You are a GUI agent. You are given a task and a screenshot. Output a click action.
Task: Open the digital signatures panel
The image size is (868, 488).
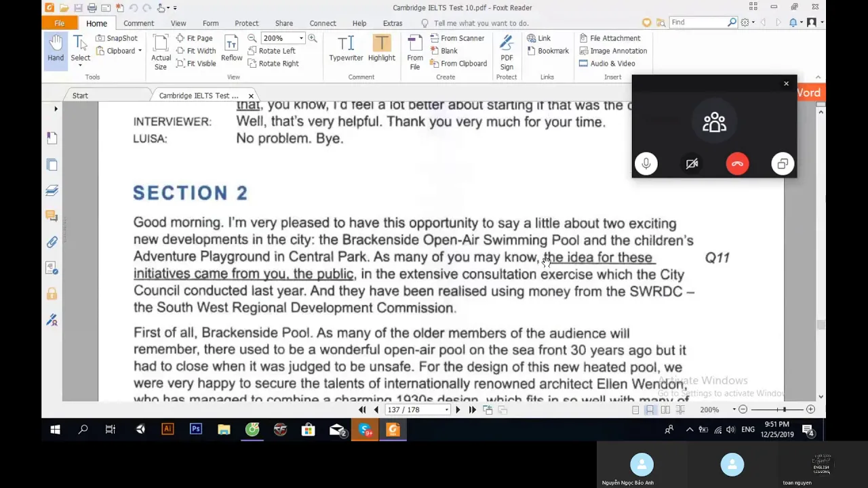pyautogui.click(x=52, y=319)
